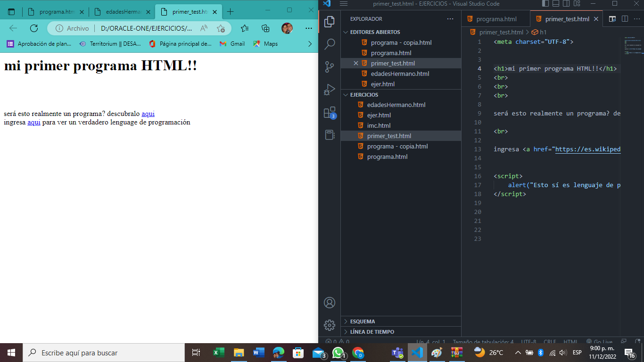Toggle panel layout icon in title bar
This screenshot has height=362, width=644.
coord(555,4)
